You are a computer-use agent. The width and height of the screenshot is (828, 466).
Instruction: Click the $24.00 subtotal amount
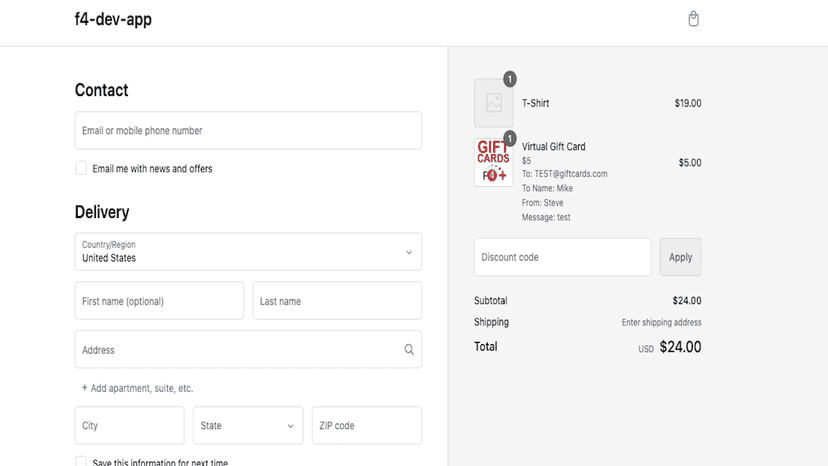686,301
